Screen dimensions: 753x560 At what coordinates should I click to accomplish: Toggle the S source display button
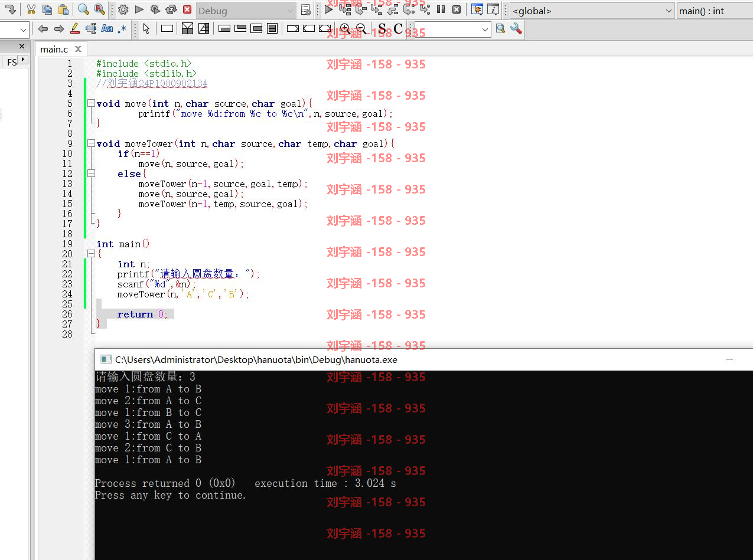(x=382, y=28)
